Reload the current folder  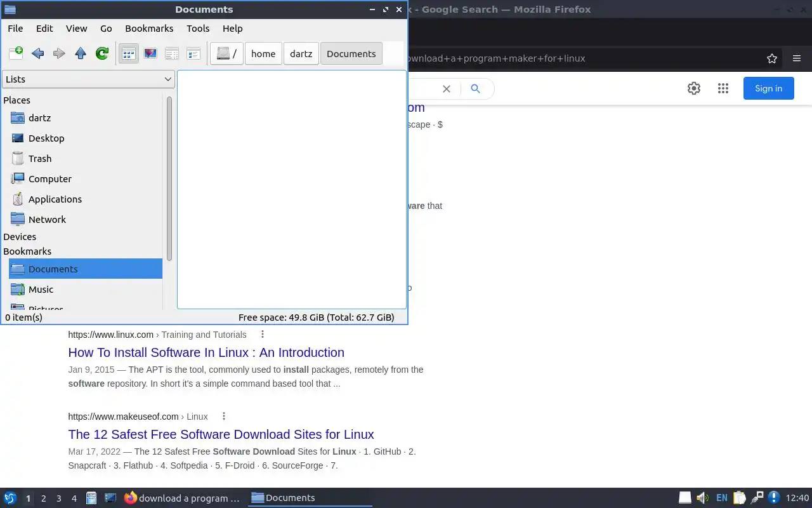pyautogui.click(x=102, y=53)
